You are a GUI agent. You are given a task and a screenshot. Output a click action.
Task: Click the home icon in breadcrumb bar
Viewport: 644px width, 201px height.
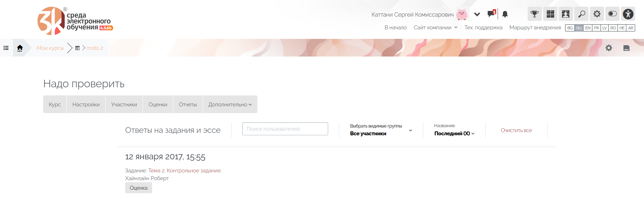pyautogui.click(x=20, y=48)
